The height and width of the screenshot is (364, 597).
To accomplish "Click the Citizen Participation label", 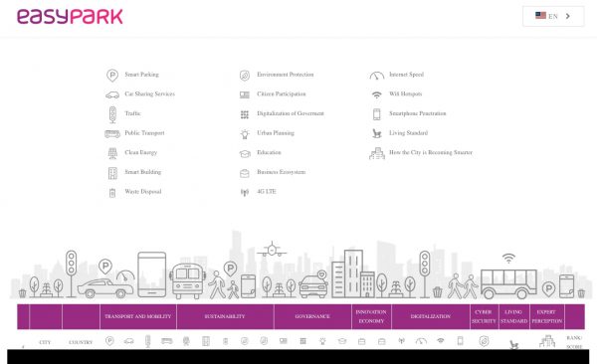I will [x=282, y=93].
